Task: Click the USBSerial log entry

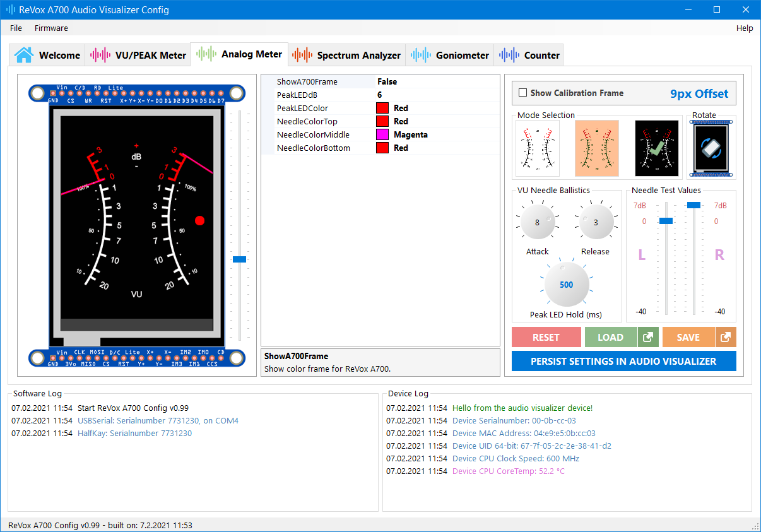Action: pyautogui.click(x=158, y=420)
